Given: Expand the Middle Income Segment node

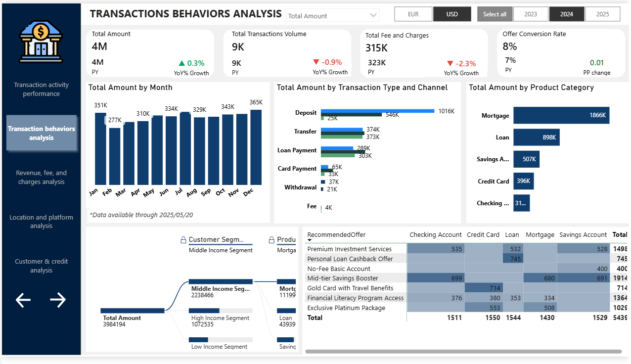Looking at the screenshot, I should point(221,281).
